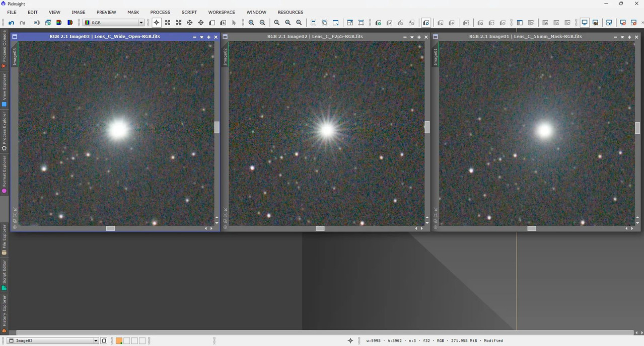Screen dimensions: 644x346
Task: Click the collapse icon on Image02 window
Action: coord(412,37)
